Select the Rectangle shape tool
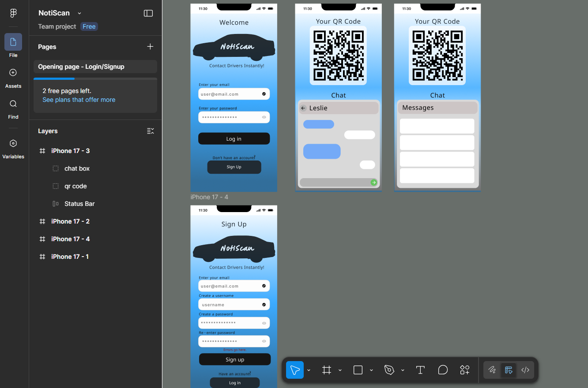The image size is (588, 388). pyautogui.click(x=358, y=370)
